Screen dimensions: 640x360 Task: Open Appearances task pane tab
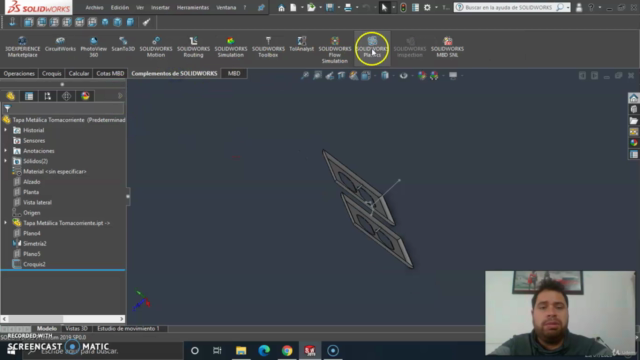tap(633, 143)
